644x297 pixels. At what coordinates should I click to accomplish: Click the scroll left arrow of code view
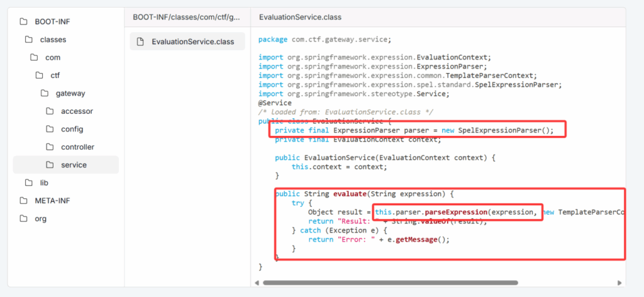click(x=257, y=283)
